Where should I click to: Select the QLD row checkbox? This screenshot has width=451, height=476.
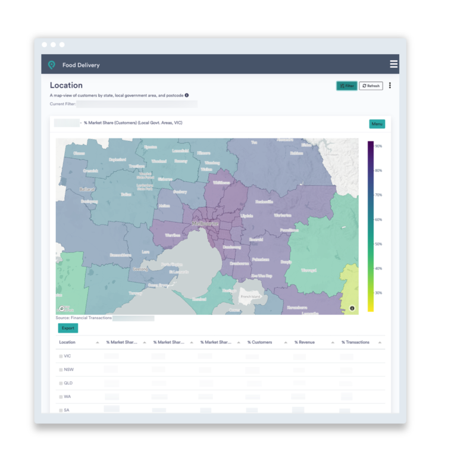point(61,383)
